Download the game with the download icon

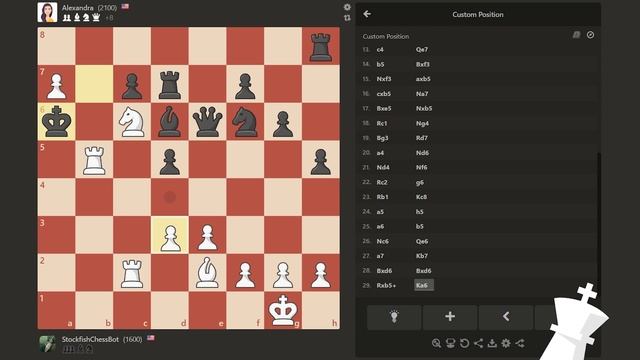[492, 343]
